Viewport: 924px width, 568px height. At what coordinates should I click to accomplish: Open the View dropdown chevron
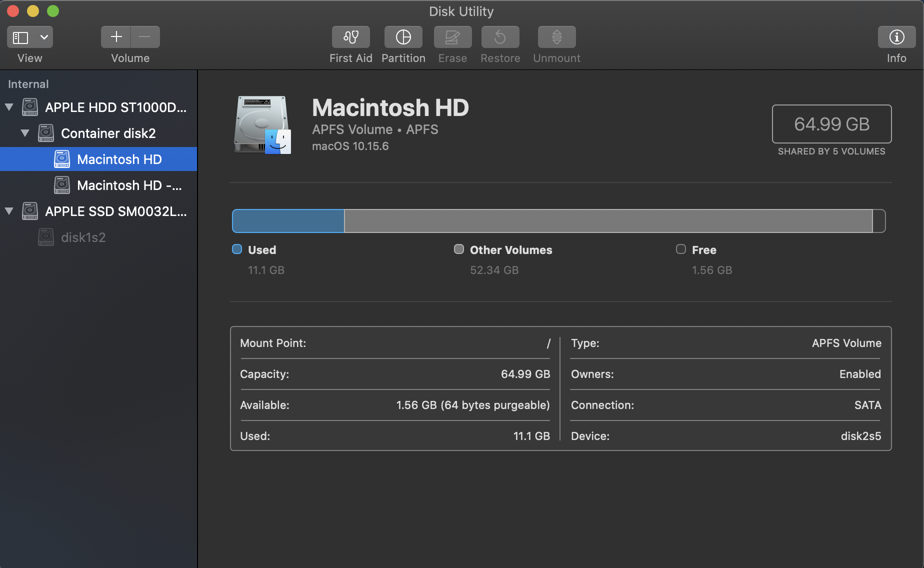click(44, 37)
